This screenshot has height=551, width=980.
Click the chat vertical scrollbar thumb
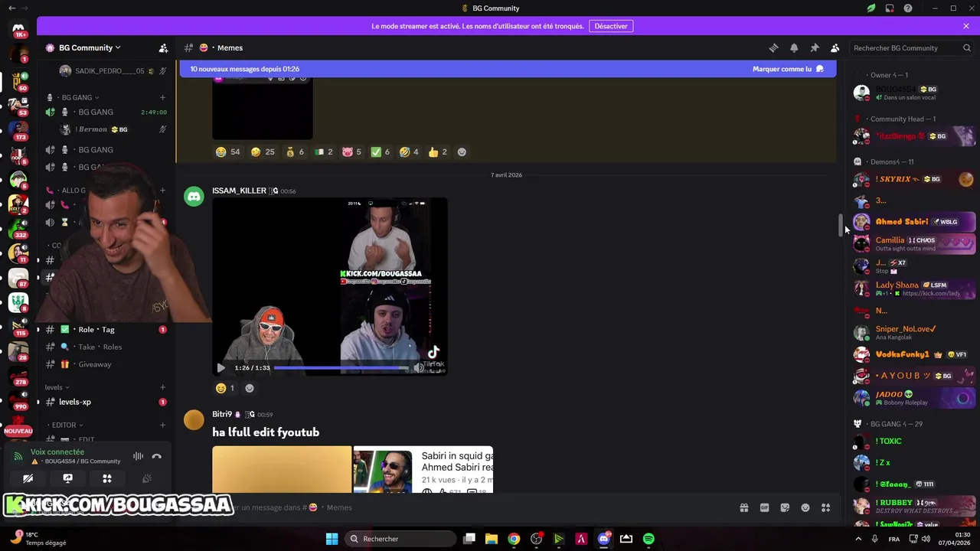tap(840, 225)
